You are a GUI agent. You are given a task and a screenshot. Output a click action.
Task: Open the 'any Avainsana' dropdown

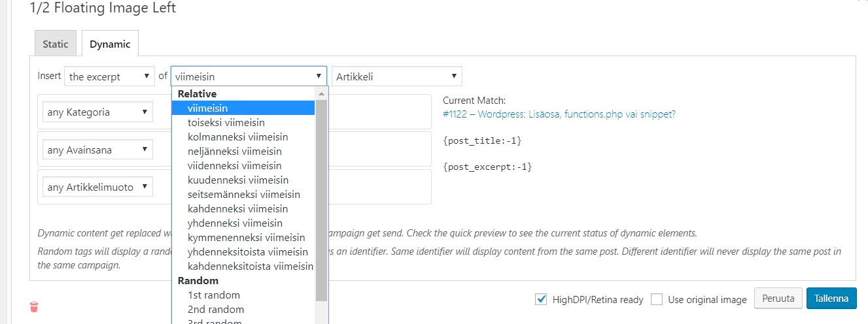pyautogui.click(x=97, y=150)
